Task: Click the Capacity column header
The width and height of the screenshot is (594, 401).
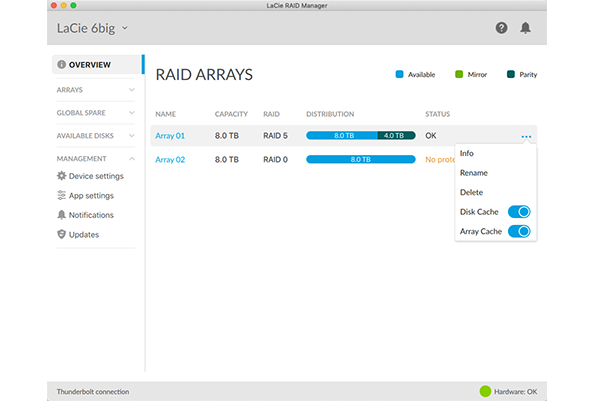Action: [x=231, y=114]
